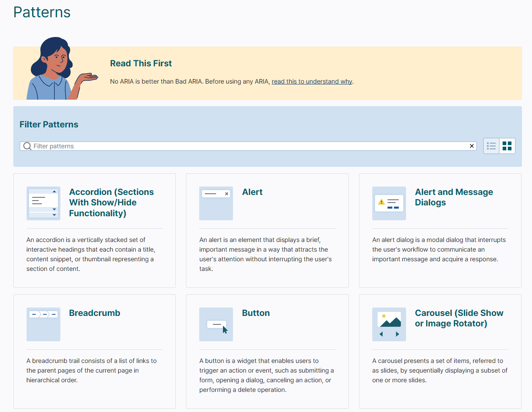Open the 'read this to understand why' link

312,82
